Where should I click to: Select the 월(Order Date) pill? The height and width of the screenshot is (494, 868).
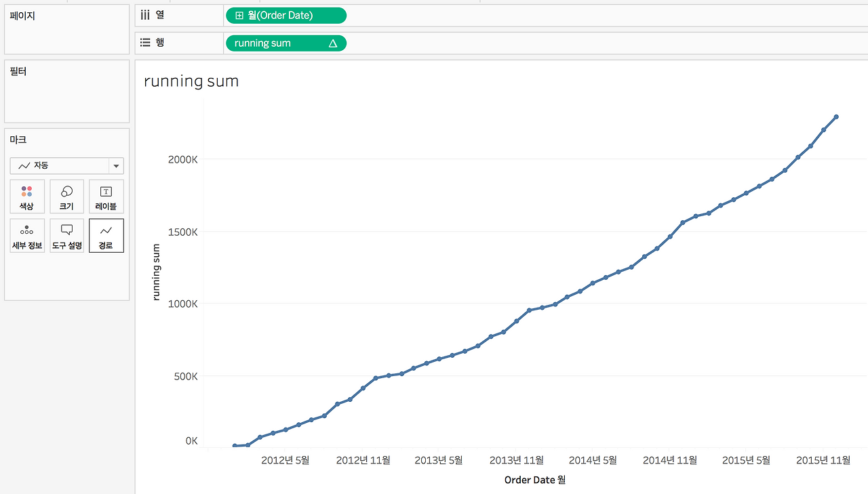(x=286, y=16)
